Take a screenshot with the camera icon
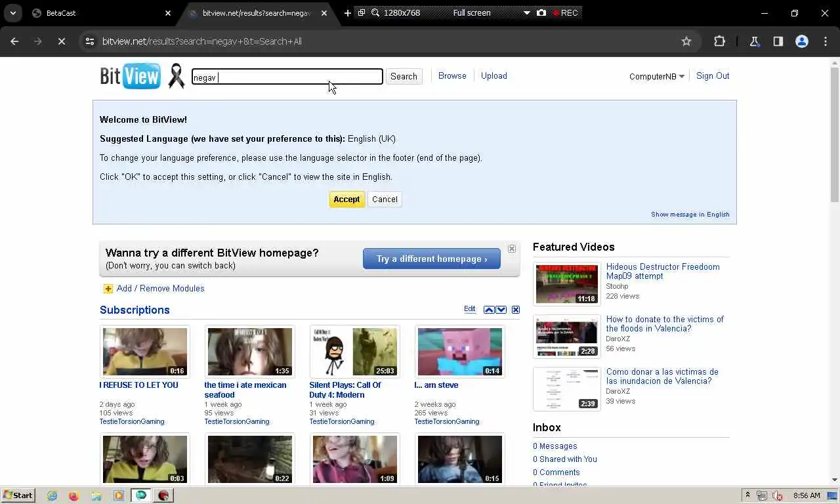This screenshot has width=840, height=504. pyautogui.click(x=541, y=12)
